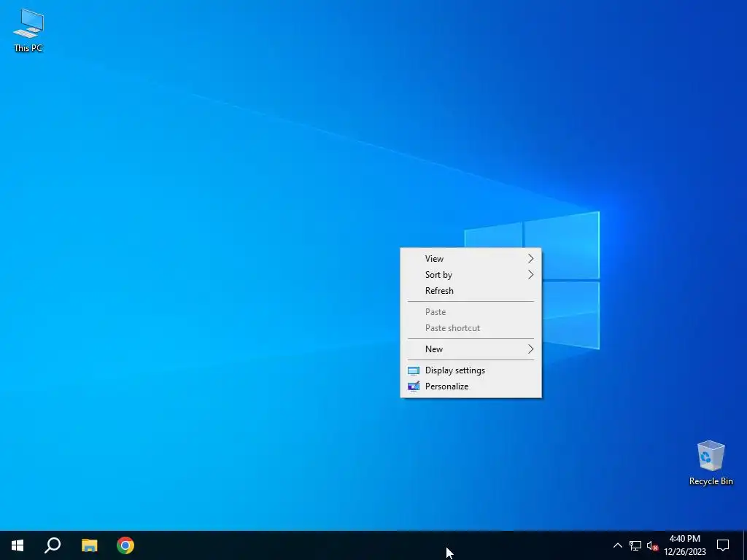Open the View submenu
This screenshot has height=560, width=747.
tap(471, 259)
